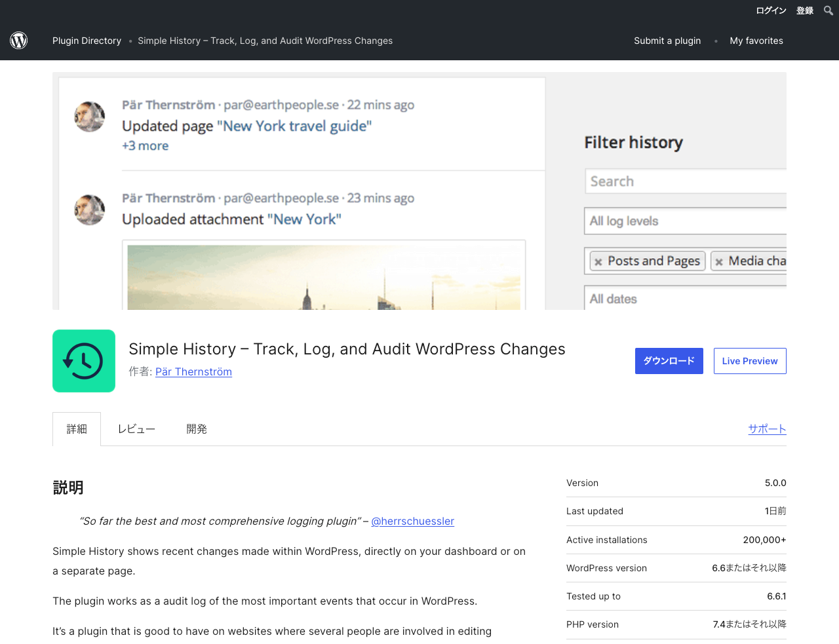Click the ダウンロード download button

(x=669, y=361)
